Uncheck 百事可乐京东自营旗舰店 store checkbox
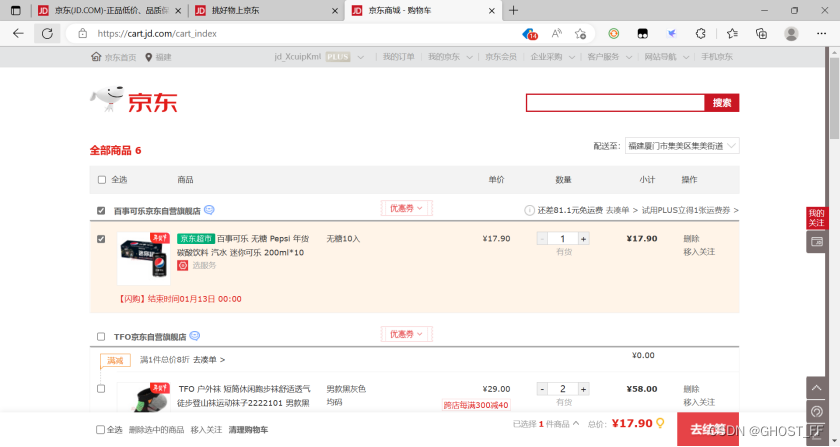The width and height of the screenshot is (840, 447). tap(101, 211)
